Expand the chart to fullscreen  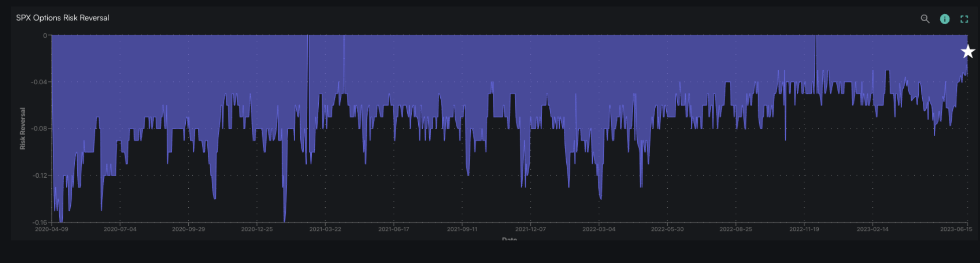click(x=964, y=19)
